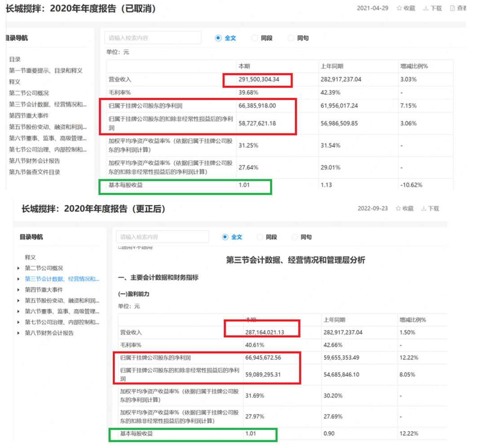Select the 同段 radio in the top report
485x448 pixels.
click(x=254, y=38)
